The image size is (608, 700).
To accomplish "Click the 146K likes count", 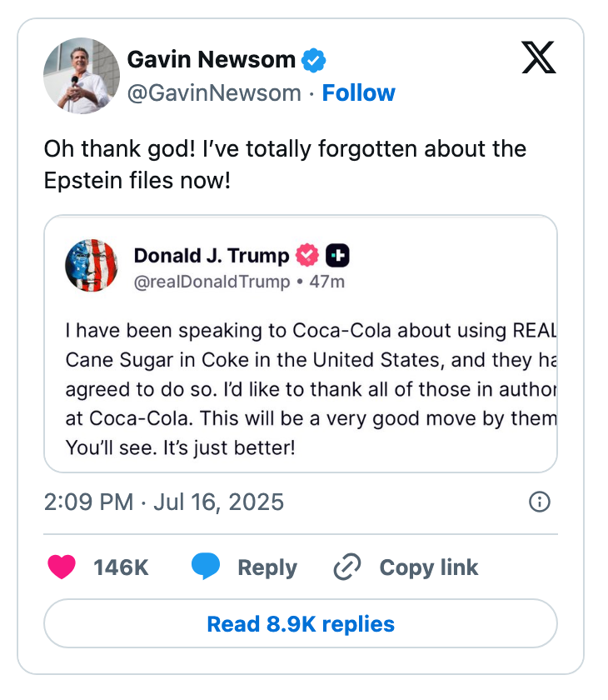I will click(x=121, y=567).
